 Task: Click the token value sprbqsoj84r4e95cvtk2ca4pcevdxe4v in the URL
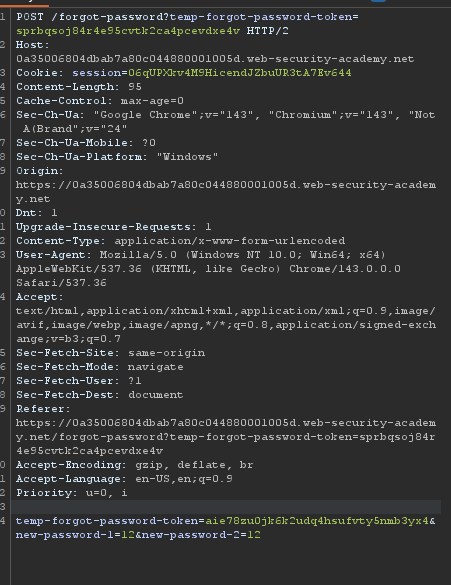[x=128, y=31]
